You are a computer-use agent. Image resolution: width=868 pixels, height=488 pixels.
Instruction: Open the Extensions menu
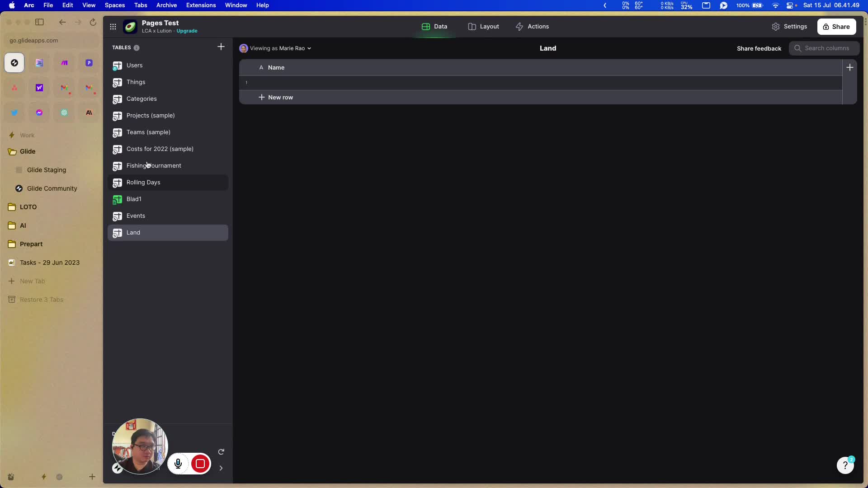click(x=201, y=5)
